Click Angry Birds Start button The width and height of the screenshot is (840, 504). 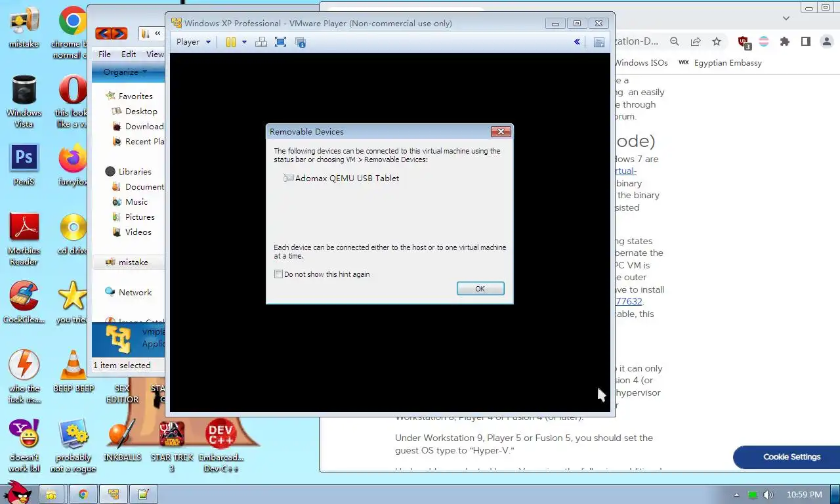pyautogui.click(x=17, y=493)
